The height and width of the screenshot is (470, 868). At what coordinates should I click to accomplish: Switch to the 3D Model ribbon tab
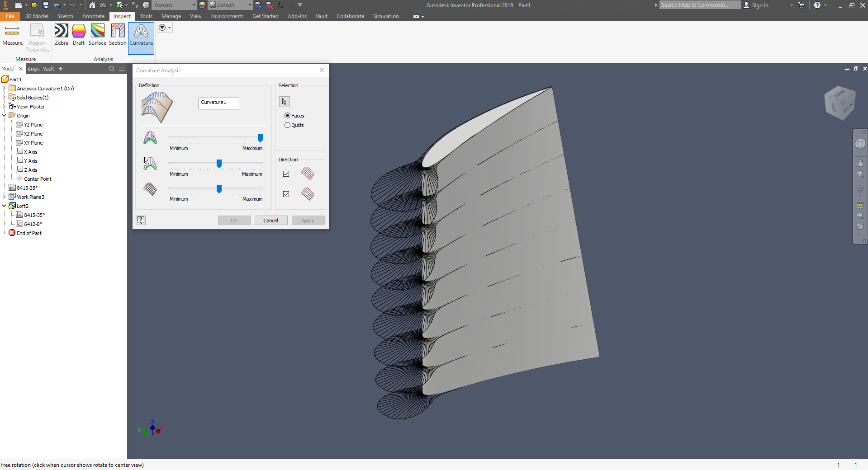(x=37, y=16)
